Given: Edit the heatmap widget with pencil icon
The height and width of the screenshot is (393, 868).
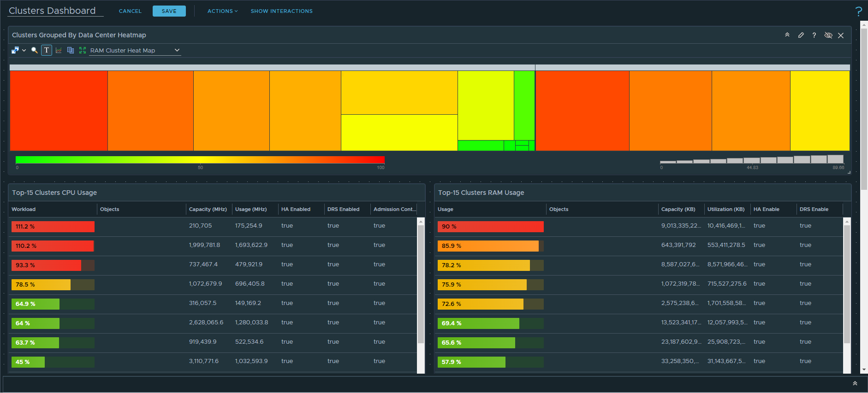Looking at the screenshot, I should coord(801,35).
